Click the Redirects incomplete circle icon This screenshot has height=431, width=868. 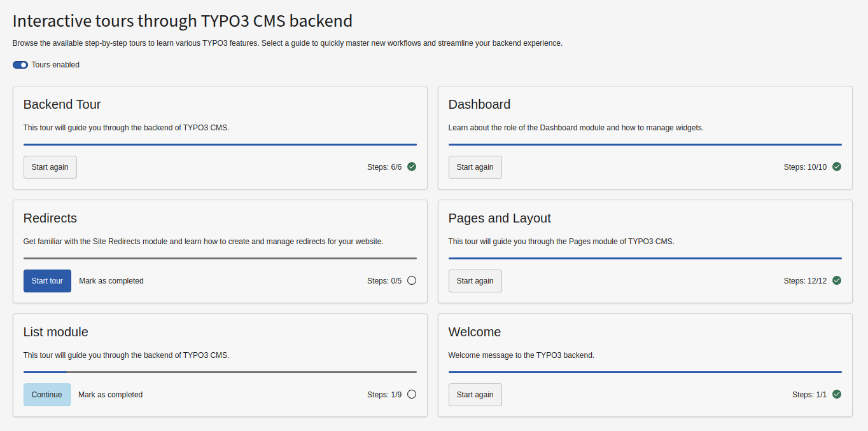(x=412, y=280)
